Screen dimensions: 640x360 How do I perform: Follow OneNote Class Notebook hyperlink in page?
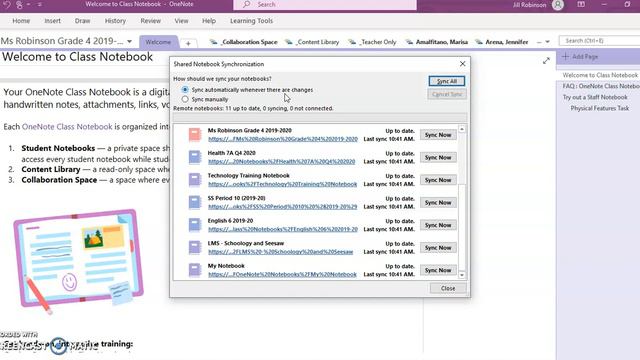(x=67, y=127)
